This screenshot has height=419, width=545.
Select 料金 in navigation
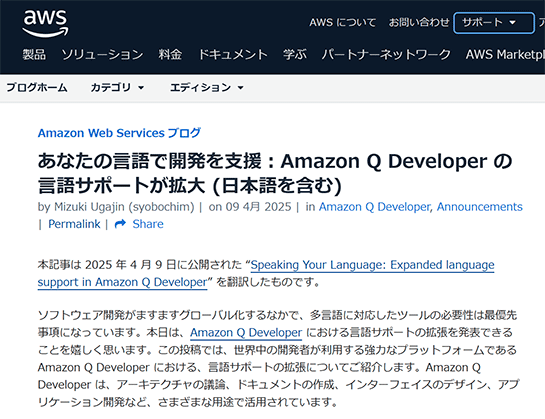(170, 54)
